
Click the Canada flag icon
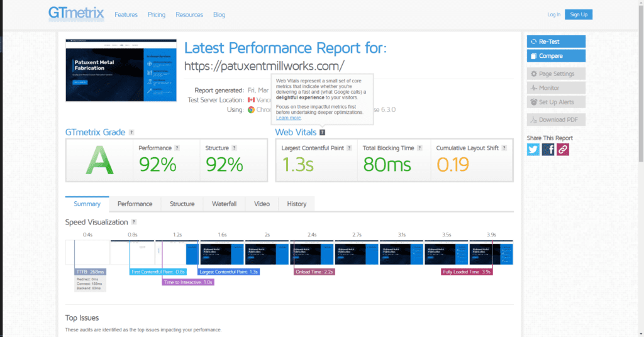[251, 100]
